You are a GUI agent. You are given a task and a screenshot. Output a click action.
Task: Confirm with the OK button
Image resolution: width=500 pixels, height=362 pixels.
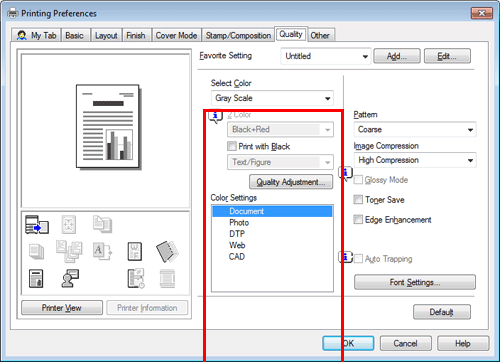[x=348, y=343]
